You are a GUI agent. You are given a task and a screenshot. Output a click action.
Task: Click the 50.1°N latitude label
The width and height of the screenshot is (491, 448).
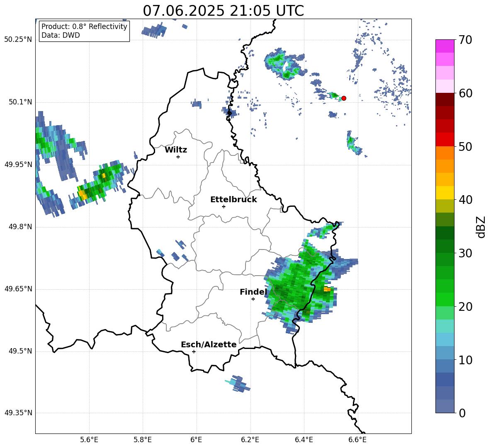[20, 102]
